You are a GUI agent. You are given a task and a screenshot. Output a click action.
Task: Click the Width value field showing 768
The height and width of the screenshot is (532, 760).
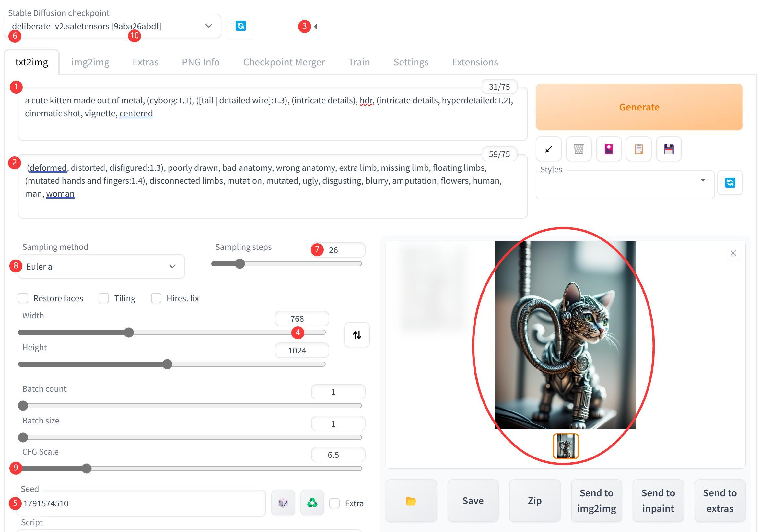(302, 318)
